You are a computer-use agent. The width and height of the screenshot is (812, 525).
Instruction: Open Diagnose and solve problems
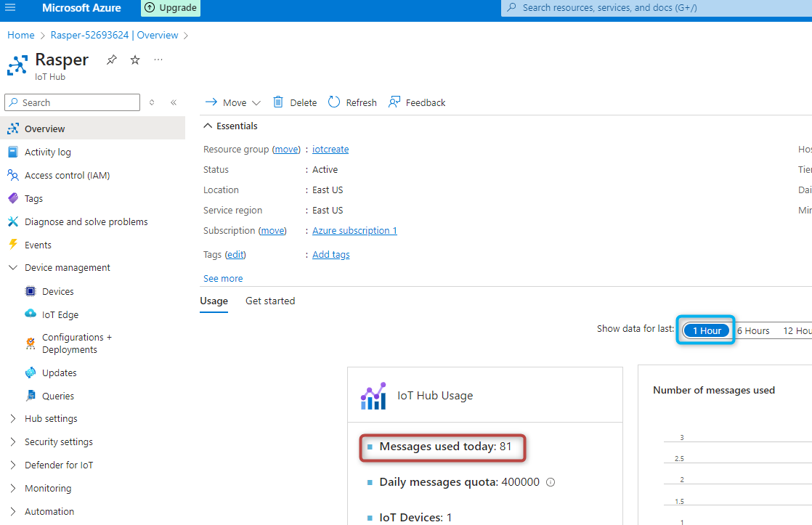(86, 221)
